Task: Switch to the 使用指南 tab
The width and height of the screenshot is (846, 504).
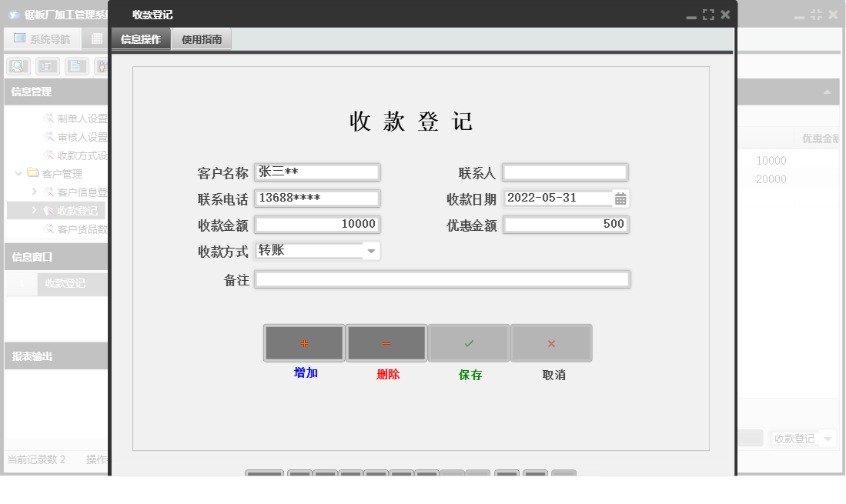Action: pos(201,38)
